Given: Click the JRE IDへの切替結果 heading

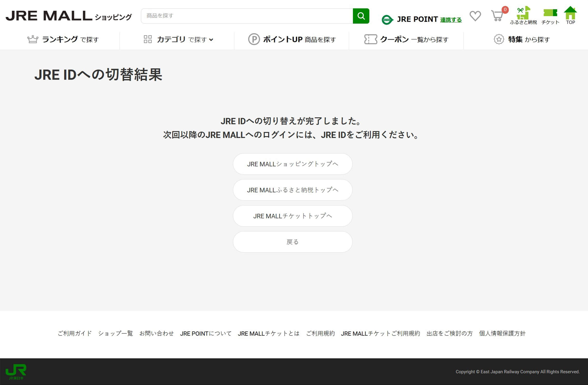Looking at the screenshot, I should click(98, 75).
